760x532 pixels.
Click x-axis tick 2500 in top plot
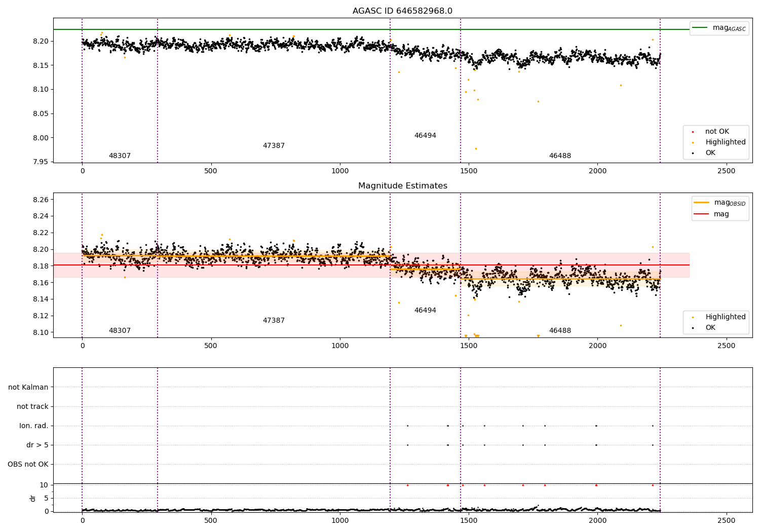pyautogui.click(x=727, y=171)
